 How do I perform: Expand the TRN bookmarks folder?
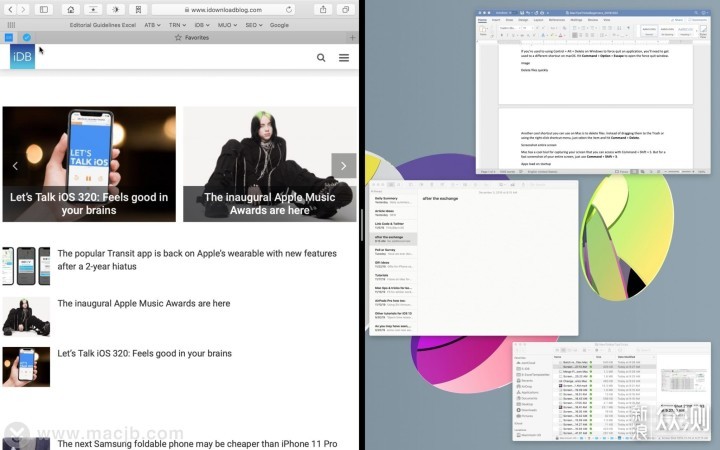tap(177, 25)
